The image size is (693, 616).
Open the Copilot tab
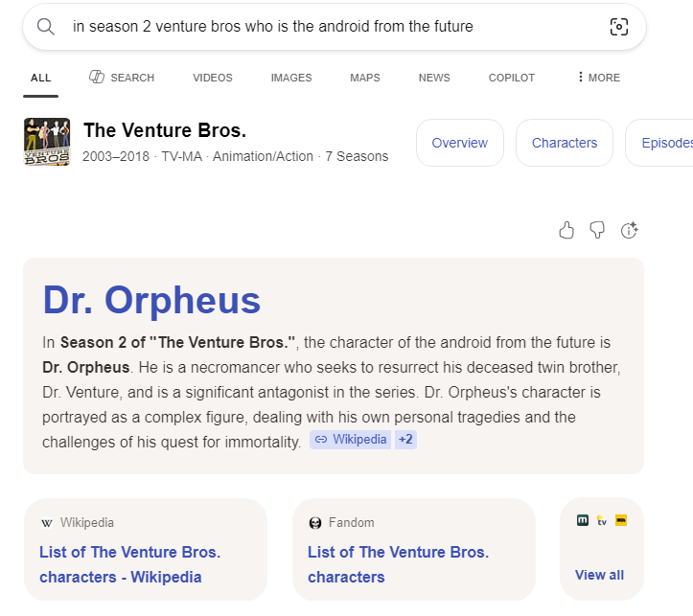point(512,78)
